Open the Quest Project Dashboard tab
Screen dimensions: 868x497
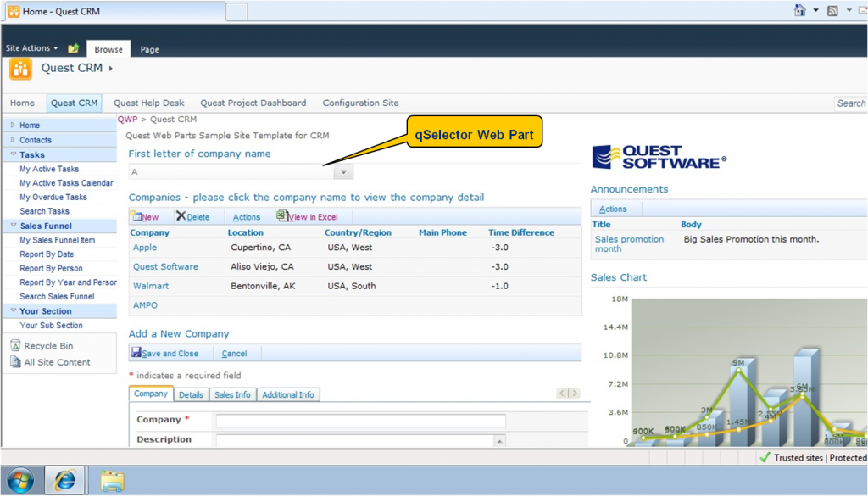(x=253, y=103)
